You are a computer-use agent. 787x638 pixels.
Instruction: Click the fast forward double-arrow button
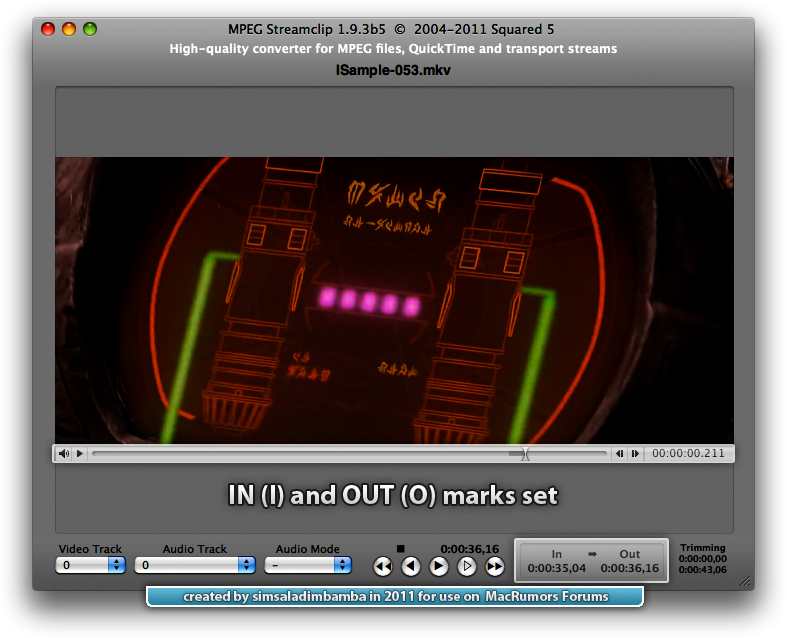[x=494, y=567]
